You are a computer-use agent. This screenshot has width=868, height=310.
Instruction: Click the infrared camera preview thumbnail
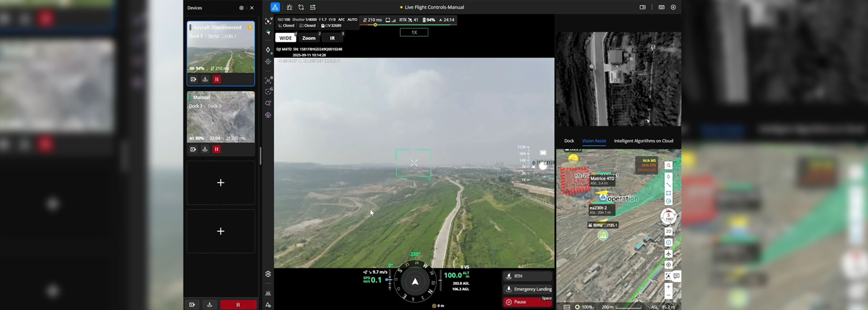(619, 79)
